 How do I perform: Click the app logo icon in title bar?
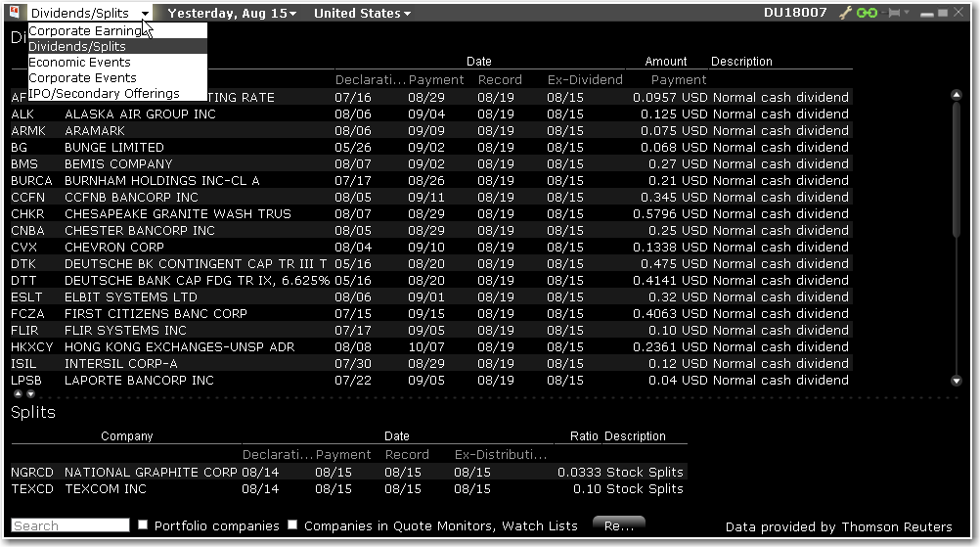pyautogui.click(x=14, y=13)
